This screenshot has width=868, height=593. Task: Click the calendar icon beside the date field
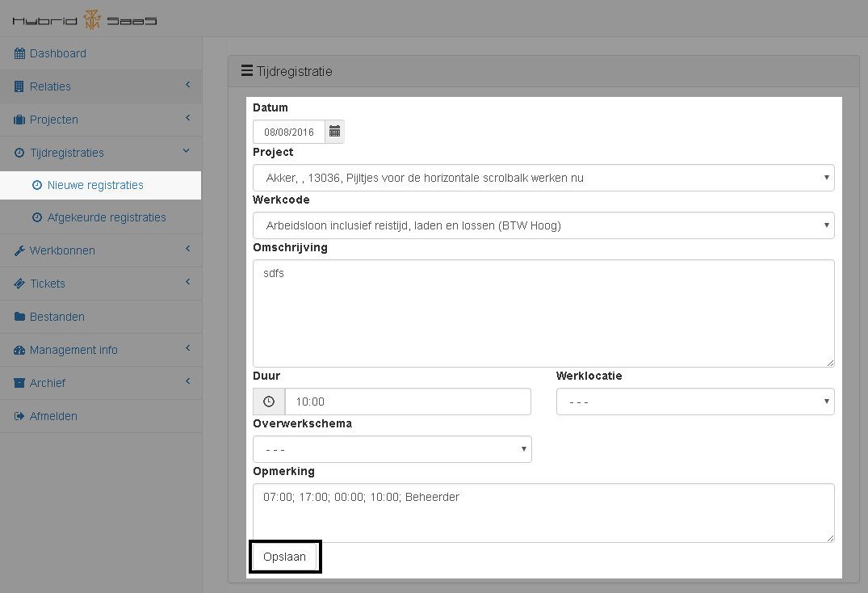point(334,132)
